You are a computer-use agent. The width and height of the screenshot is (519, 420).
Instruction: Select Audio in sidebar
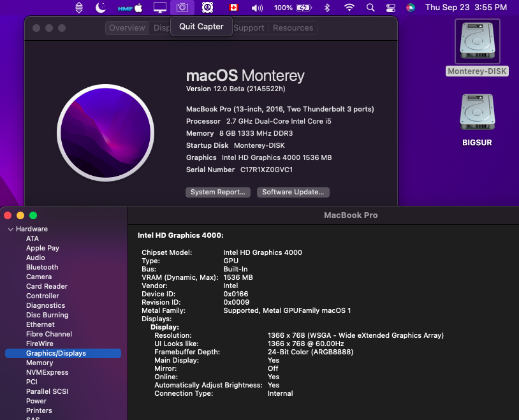[x=36, y=257]
